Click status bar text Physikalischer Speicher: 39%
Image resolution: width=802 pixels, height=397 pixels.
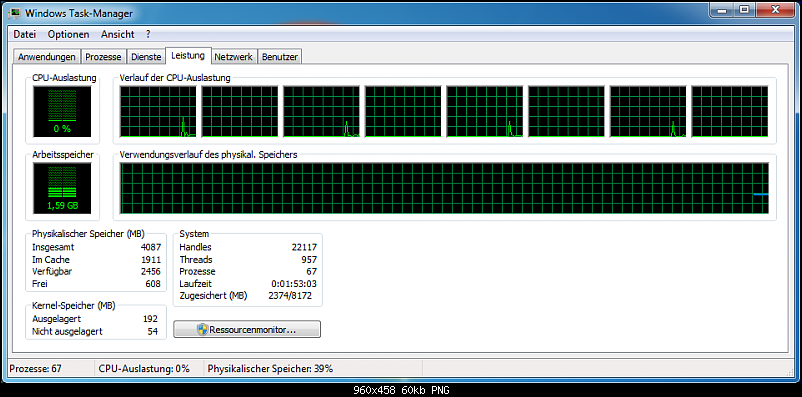pyautogui.click(x=271, y=368)
